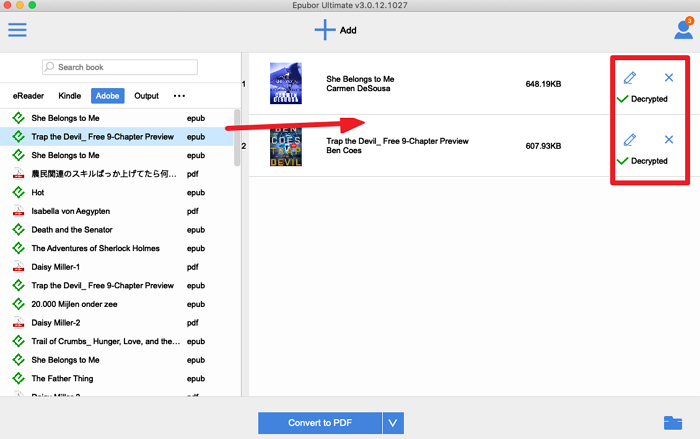700x439 pixels.
Task: Edit metadata for Trap the Devil book
Action: point(629,140)
